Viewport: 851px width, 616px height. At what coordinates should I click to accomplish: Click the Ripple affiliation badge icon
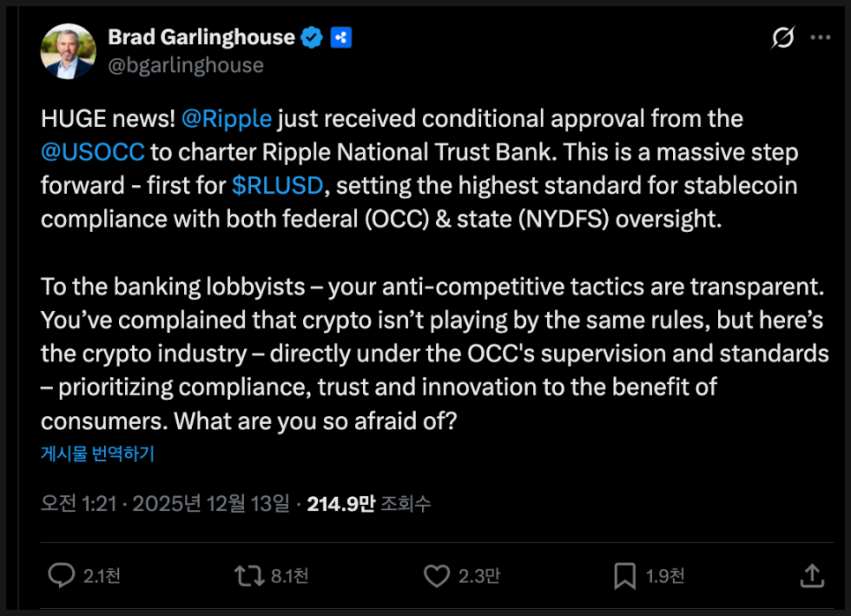click(x=341, y=37)
